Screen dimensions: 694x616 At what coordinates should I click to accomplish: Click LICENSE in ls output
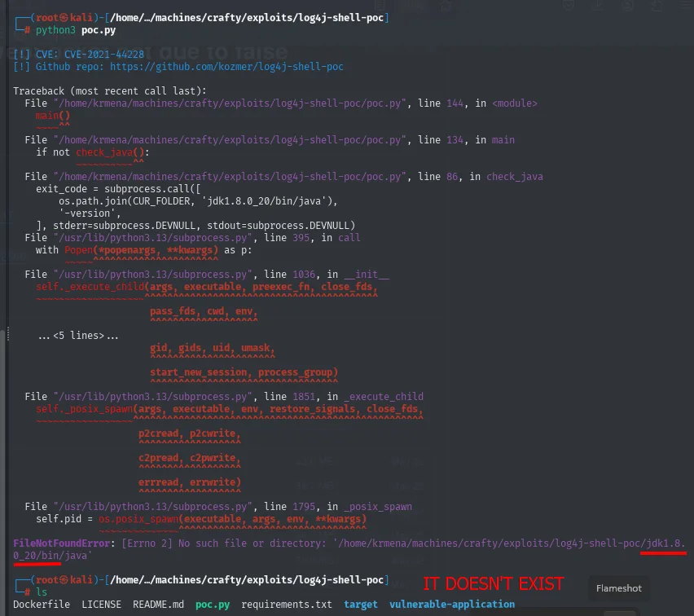click(x=101, y=605)
